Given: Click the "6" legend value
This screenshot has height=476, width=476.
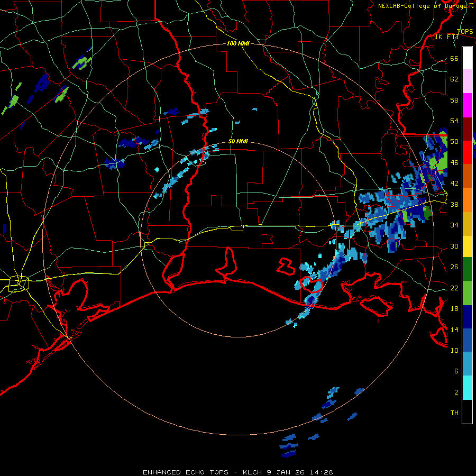Looking at the screenshot, I should point(456,371).
